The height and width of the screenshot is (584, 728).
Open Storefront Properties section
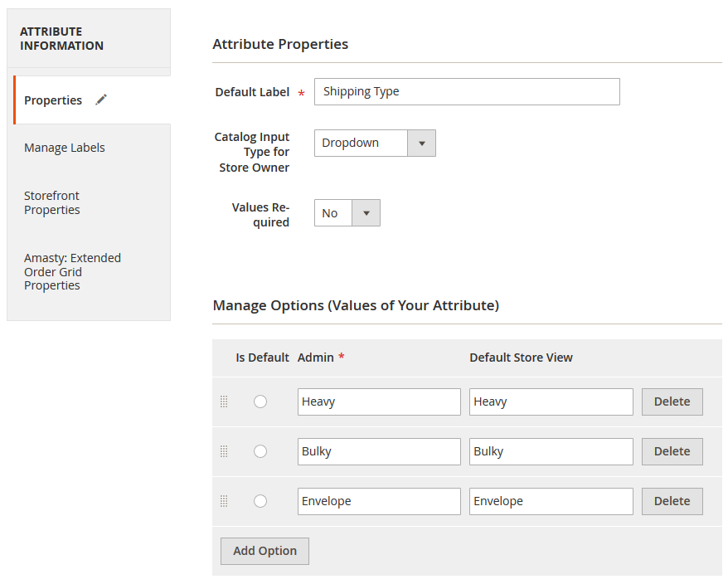[x=52, y=202]
